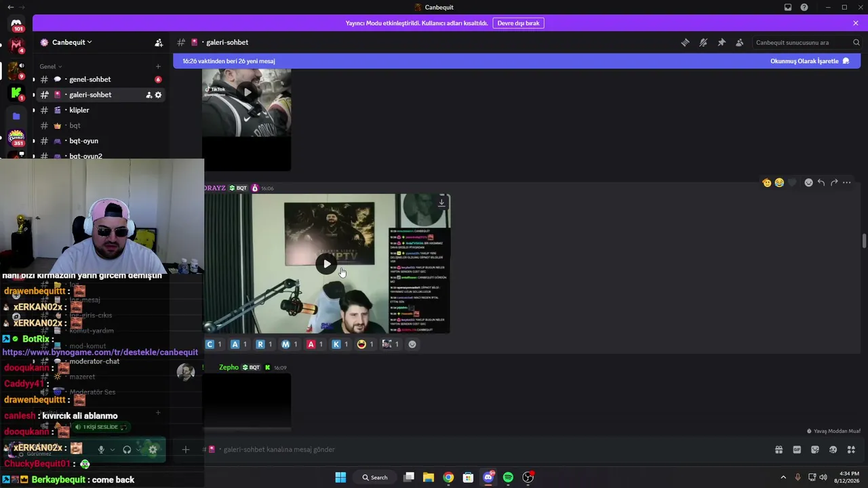The width and height of the screenshot is (868, 488).
Task: Click attach plus button left of message box
Action: (x=186, y=449)
